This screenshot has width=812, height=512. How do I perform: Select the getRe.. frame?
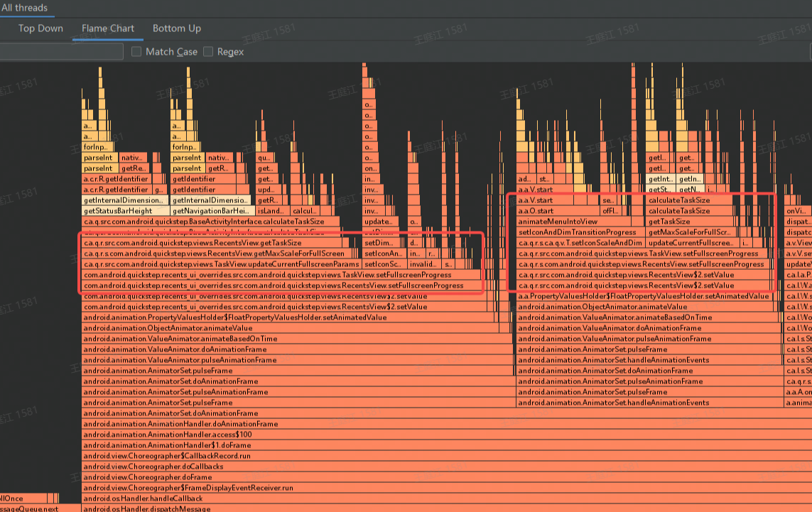[x=134, y=169]
